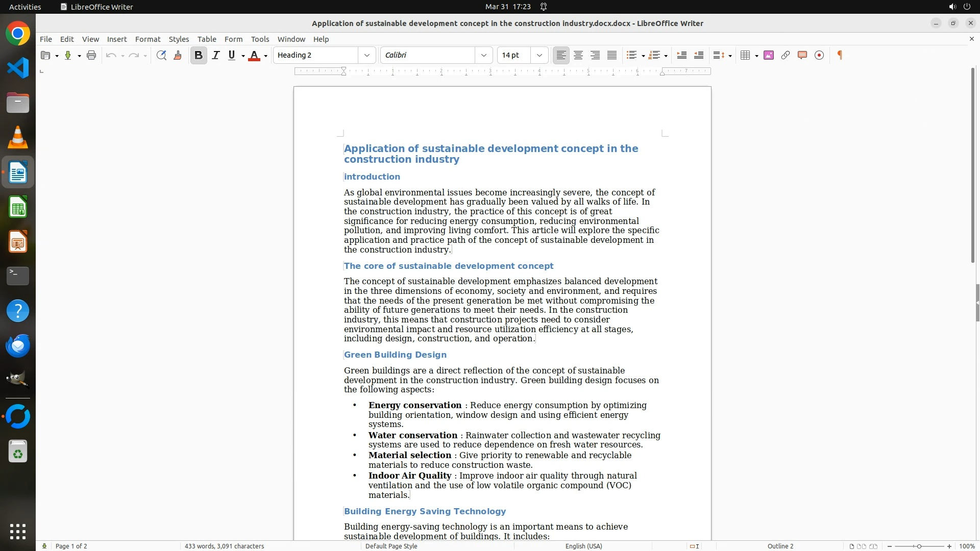980x551 pixels.
Task: Expand the paragraph style dropdown
Action: 366,55
